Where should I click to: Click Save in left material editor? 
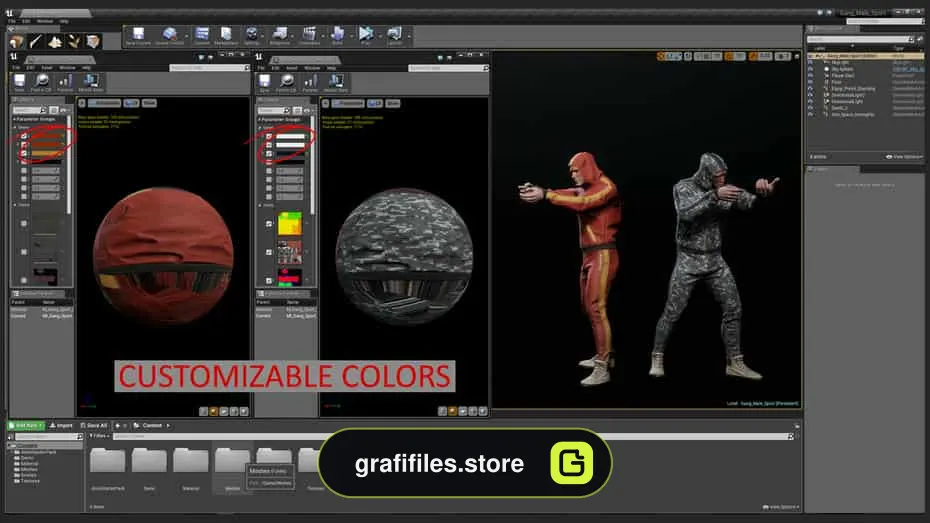pos(20,82)
